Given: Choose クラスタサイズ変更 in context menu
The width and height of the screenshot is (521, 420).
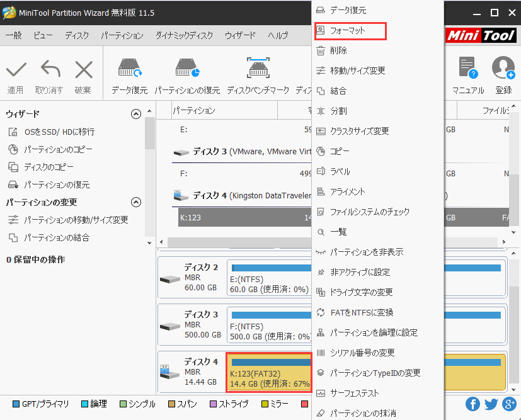Looking at the screenshot, I should coord(378,131).
